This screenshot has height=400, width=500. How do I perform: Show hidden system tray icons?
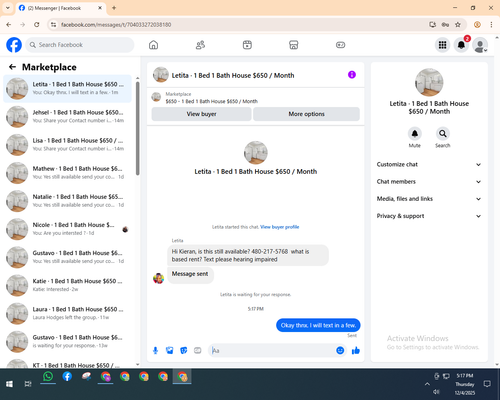427,384
